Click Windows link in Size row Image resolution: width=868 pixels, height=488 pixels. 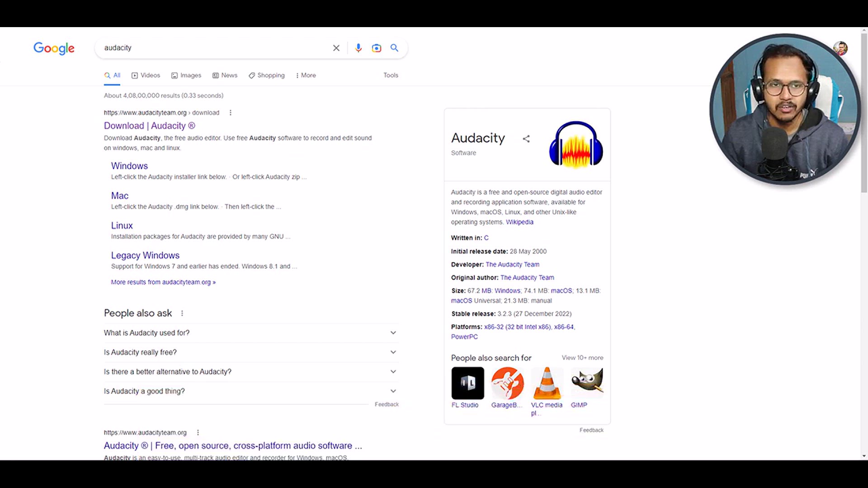click(507, 291)
